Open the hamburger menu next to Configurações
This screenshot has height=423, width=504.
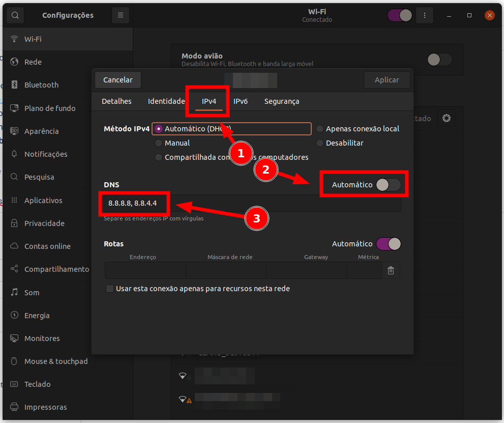click(121, 15)
